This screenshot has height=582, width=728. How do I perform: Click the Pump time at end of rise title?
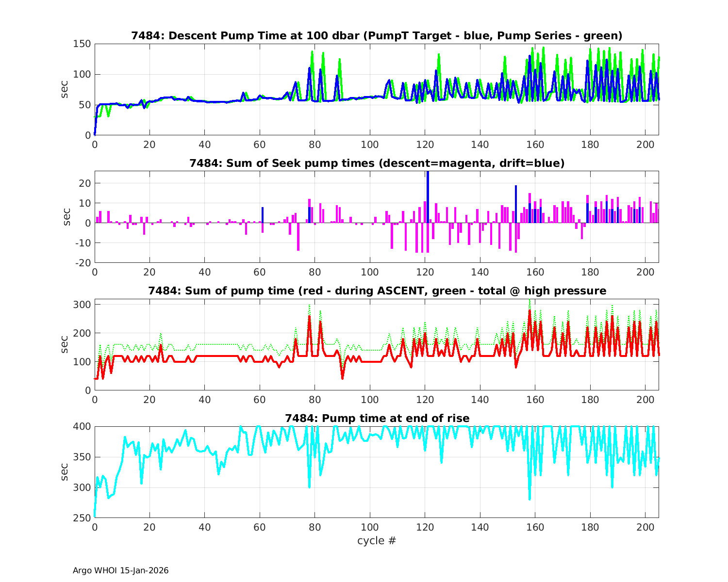(x=377, y=419)
